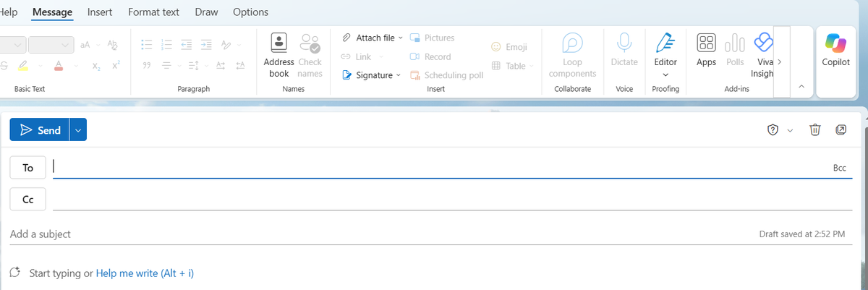Focus the Cc recipients field
This screenshot has height=290, width=868.
452,199
